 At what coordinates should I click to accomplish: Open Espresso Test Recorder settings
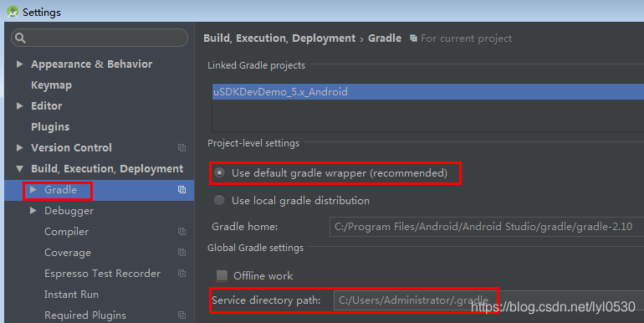[x=102, y=274]
